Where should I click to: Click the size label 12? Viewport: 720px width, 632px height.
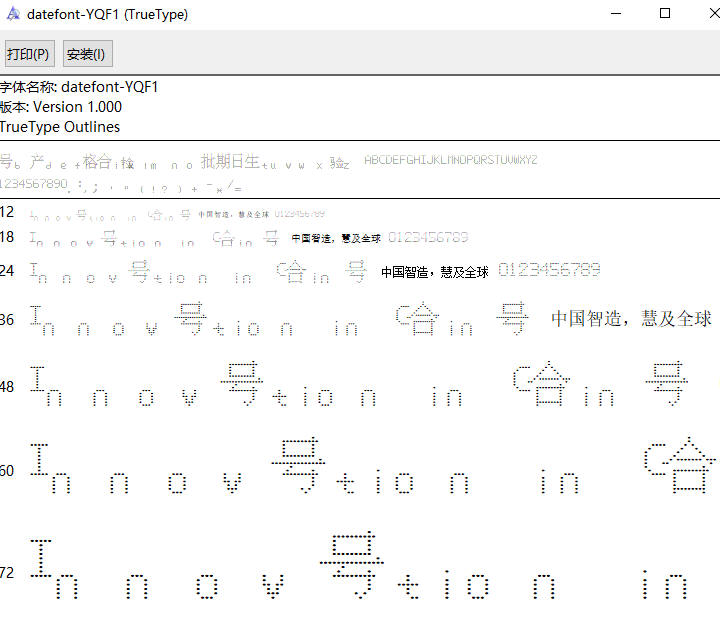[7, 212]
